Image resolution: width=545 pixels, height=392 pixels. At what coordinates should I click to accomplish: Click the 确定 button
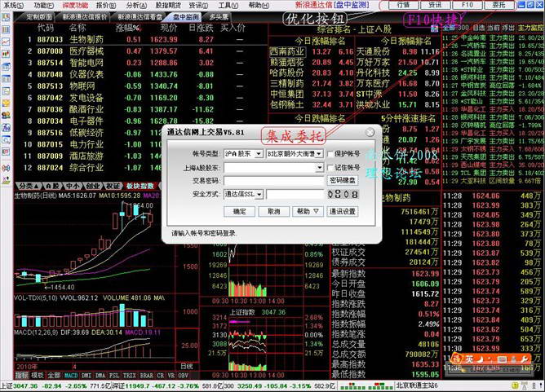pyautogui.click(x=240, y=211)
